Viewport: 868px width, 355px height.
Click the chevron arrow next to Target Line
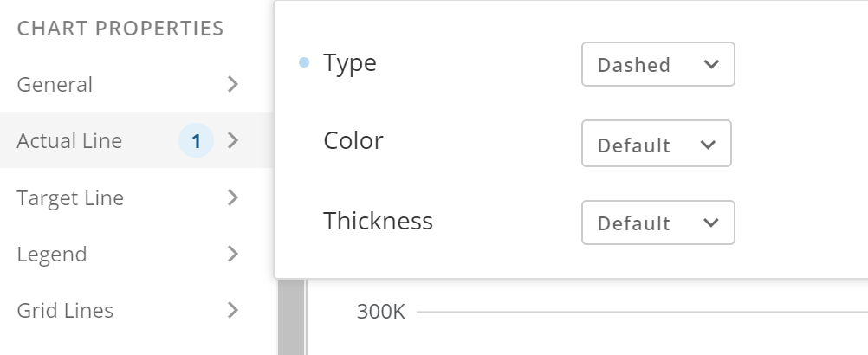[x=232, y=197]
